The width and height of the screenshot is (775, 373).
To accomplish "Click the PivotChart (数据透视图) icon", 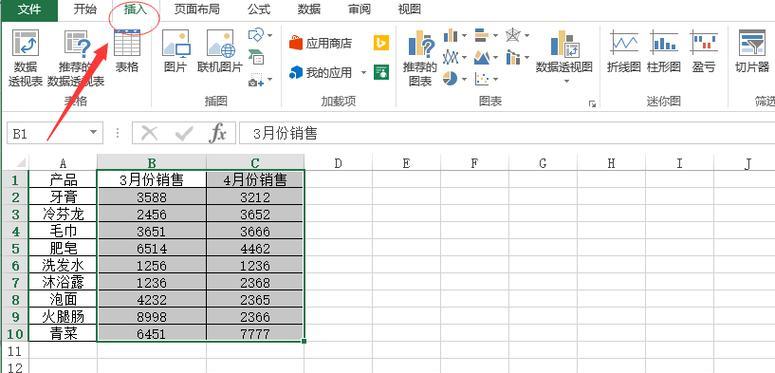I will [564, 43].
